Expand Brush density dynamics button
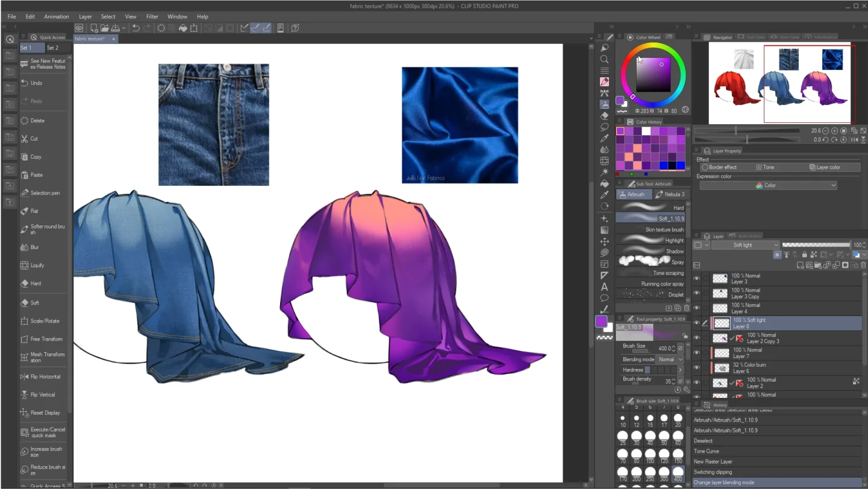The image size is (868, 489). coord(680,381)
